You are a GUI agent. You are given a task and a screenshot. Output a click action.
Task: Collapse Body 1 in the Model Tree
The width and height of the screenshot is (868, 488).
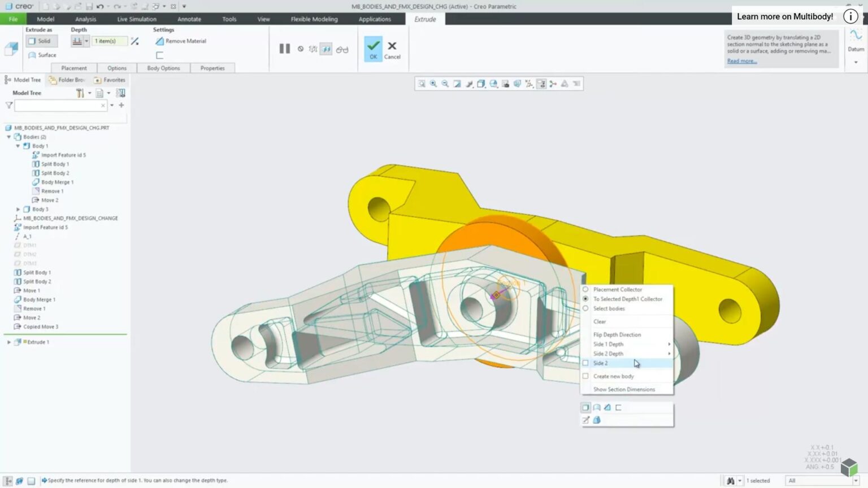19,146
